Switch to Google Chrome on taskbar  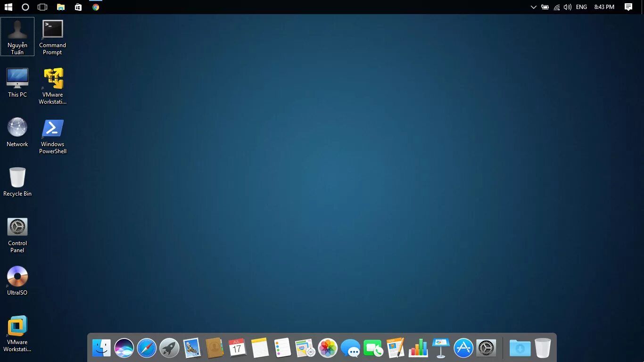coord(96,7)
